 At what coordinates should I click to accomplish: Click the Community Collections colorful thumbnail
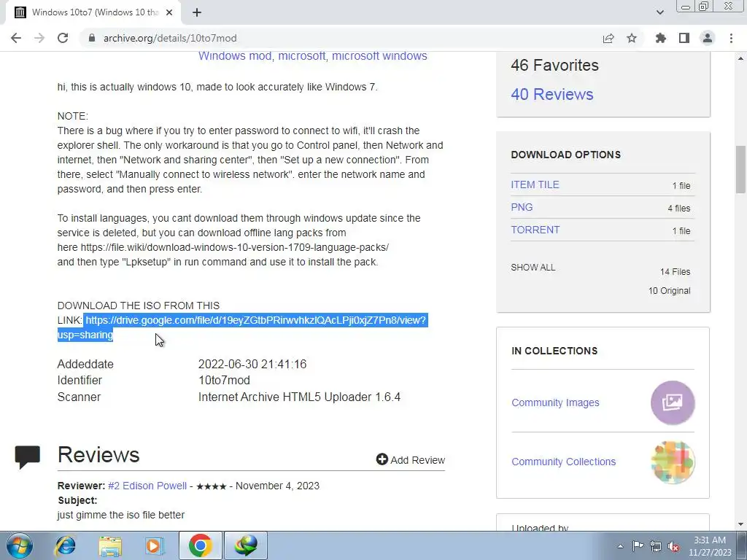coord(673,462)
